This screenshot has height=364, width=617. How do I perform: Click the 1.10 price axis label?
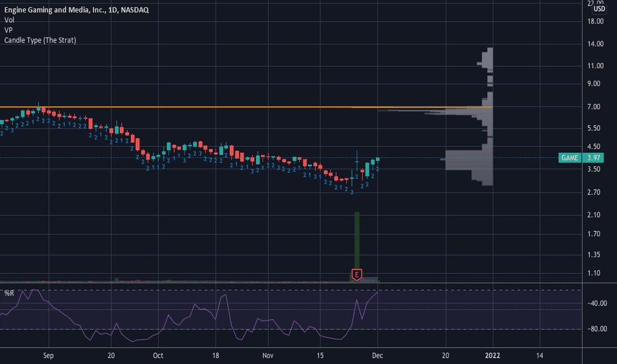pyautogui.click(x=594, y=273)
